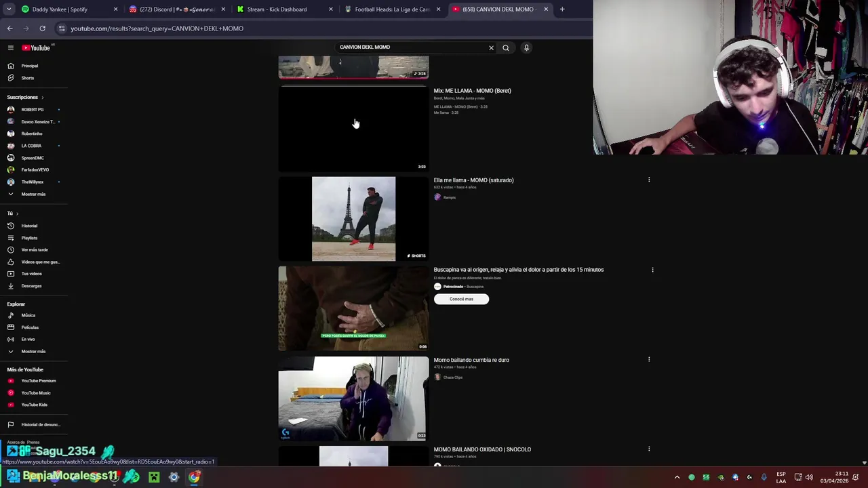Open YouTube Music link
This screenshot has height=488, width=868.
pos(35,393)
